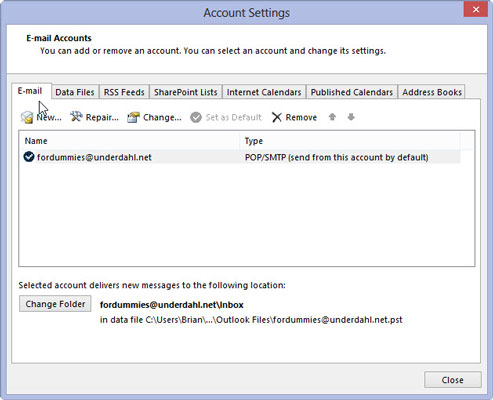Close the Account Settings window with the red X
Image resolution: width=493 pixels, height=400 pixels.
click(x=476, y=10)
